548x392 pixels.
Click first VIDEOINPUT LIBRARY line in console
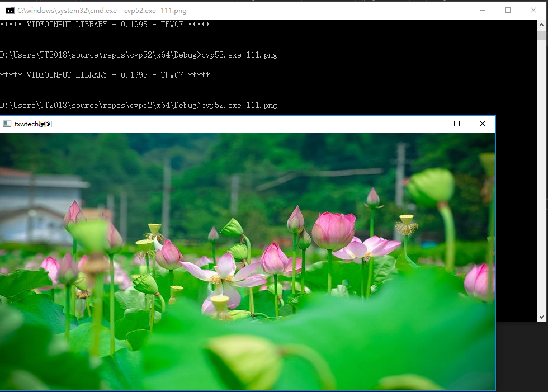(105, 25)
